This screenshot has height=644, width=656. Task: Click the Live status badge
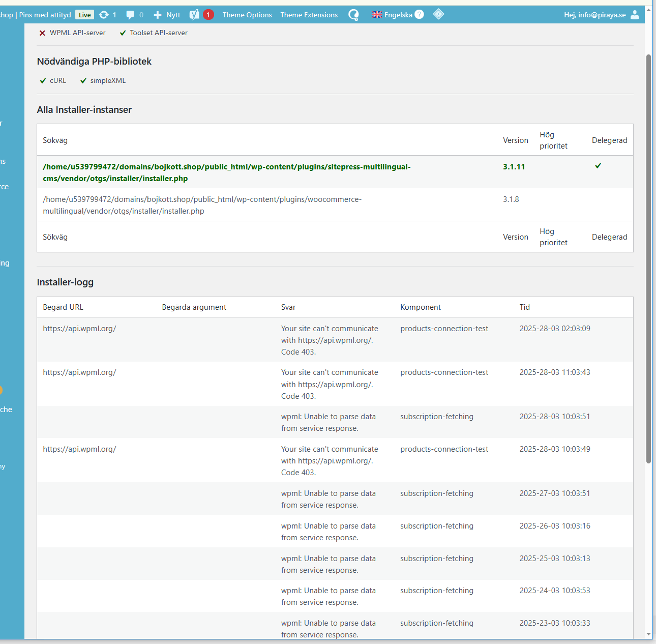tap(85, 15)
